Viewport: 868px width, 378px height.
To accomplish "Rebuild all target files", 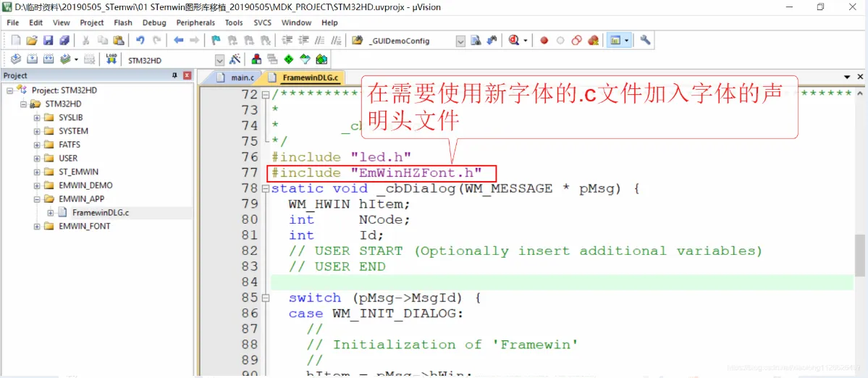I will [x=49, y=59].
